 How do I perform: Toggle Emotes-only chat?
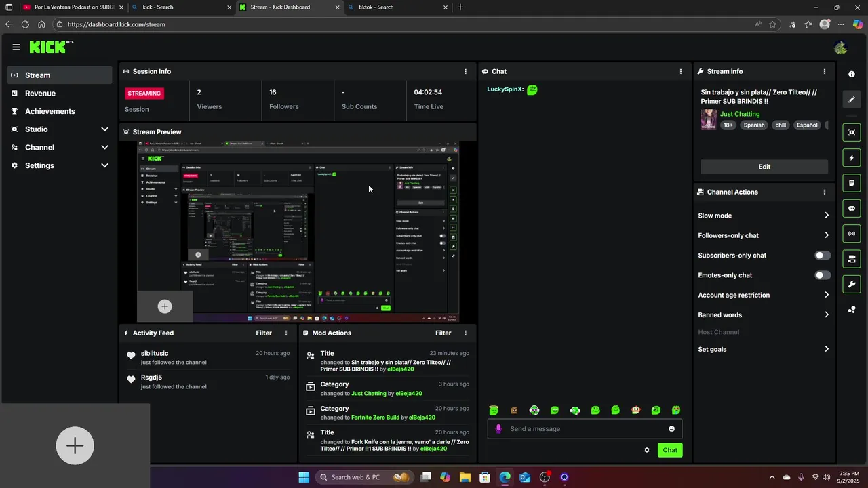coord(822,275)
